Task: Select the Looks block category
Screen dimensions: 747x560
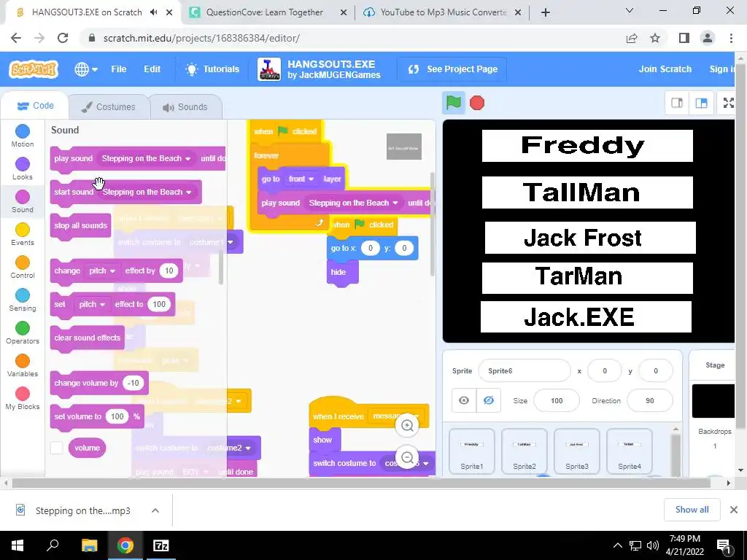Action: [23, 169]
